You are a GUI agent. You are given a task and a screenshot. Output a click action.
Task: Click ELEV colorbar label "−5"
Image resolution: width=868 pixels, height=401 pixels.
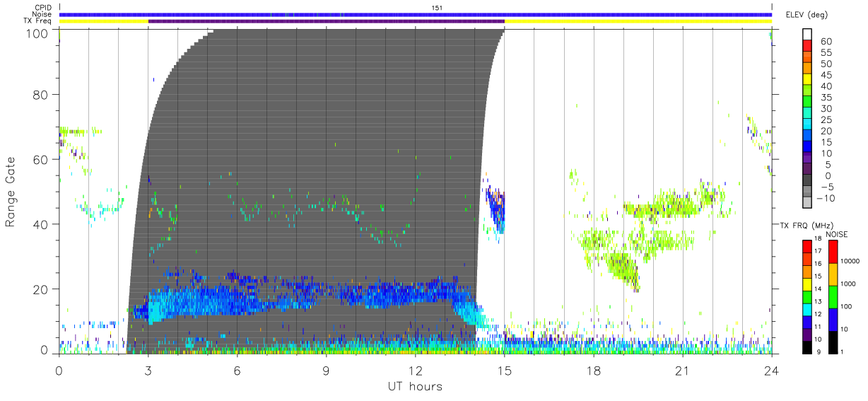[x=826, y=187]
